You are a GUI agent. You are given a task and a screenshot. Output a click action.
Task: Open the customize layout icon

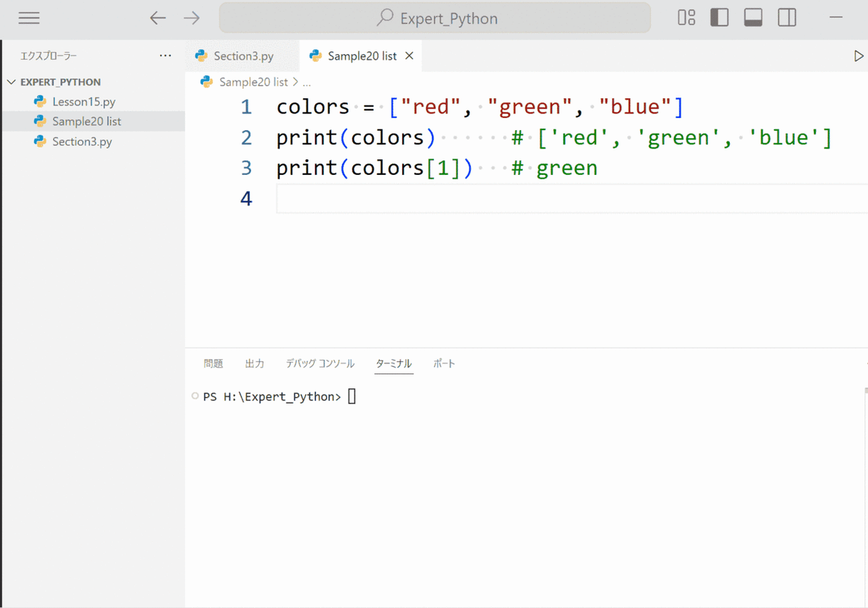(x=686, y=18)
